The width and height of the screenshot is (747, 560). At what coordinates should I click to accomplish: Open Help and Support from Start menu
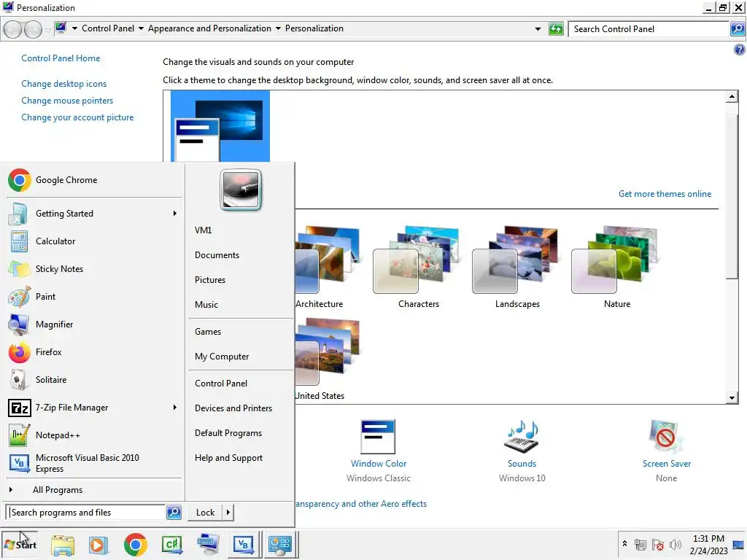click(x=228, y=458)
